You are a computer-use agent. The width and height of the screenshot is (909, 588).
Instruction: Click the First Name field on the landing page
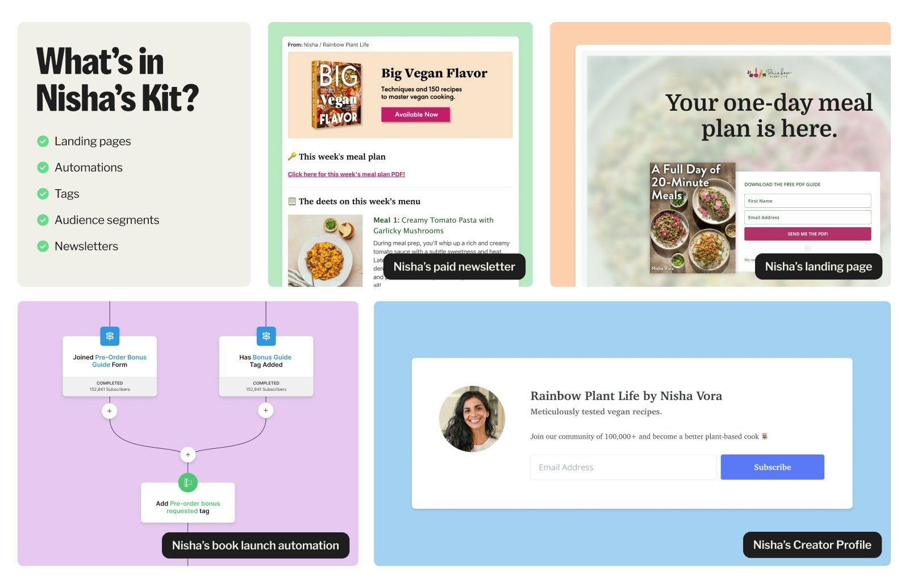[x=807, y=201]
